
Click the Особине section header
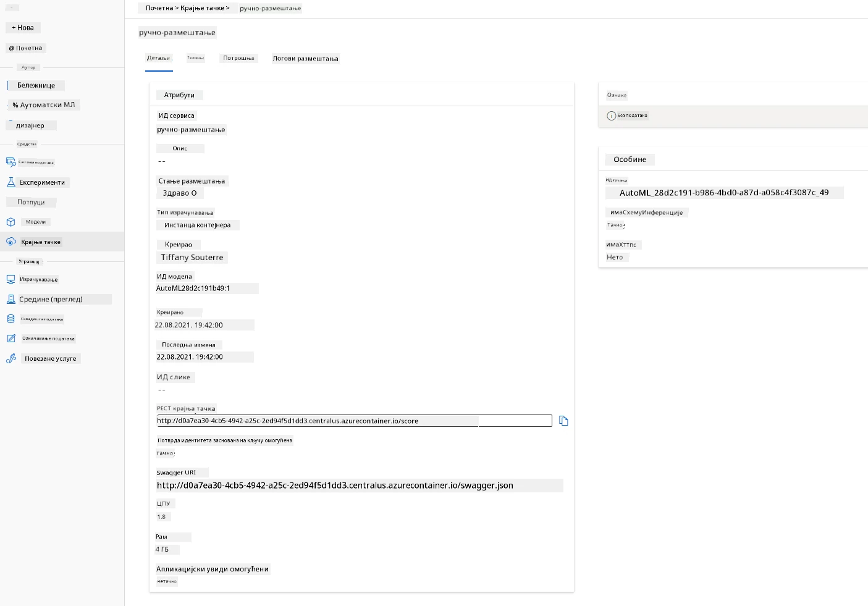pyautogui.click(x=630, y=159)
